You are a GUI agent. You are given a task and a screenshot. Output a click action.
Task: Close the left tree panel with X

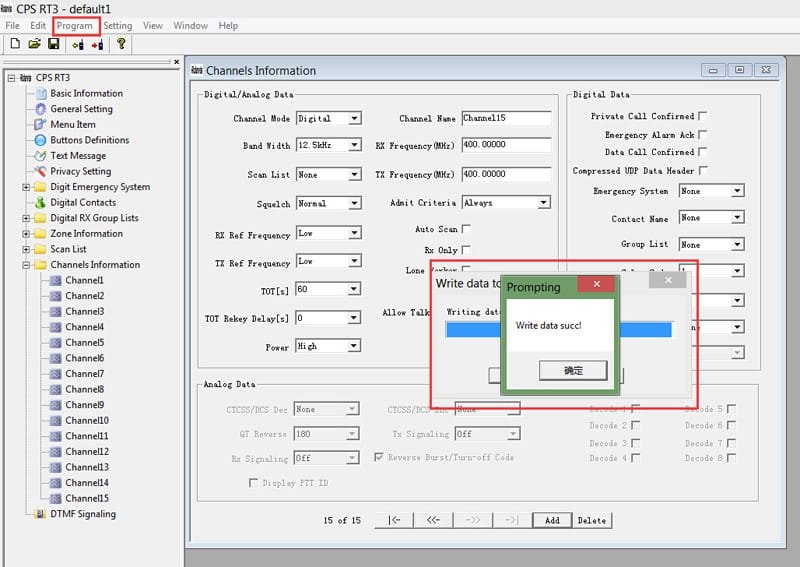177,62
